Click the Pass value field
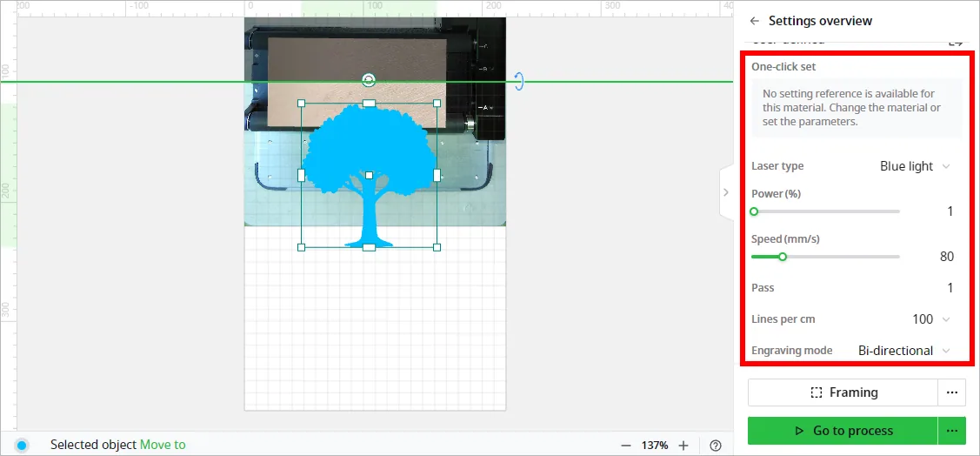The image size is (980, 456). click(x=950, y=288)
